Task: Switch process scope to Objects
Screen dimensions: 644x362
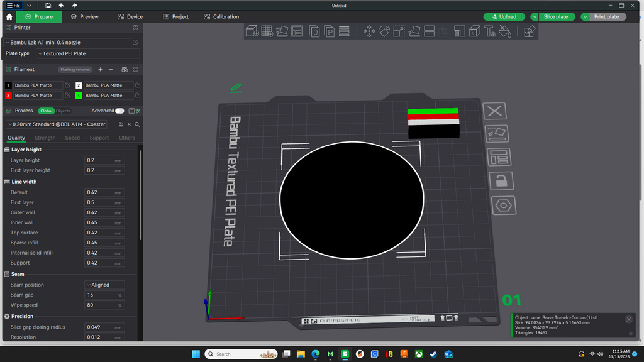Action: (63, 111)
